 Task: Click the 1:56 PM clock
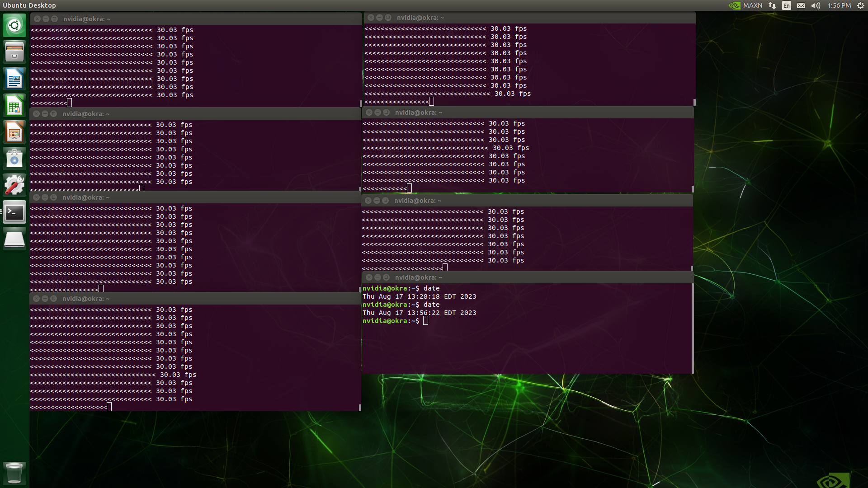839,5
